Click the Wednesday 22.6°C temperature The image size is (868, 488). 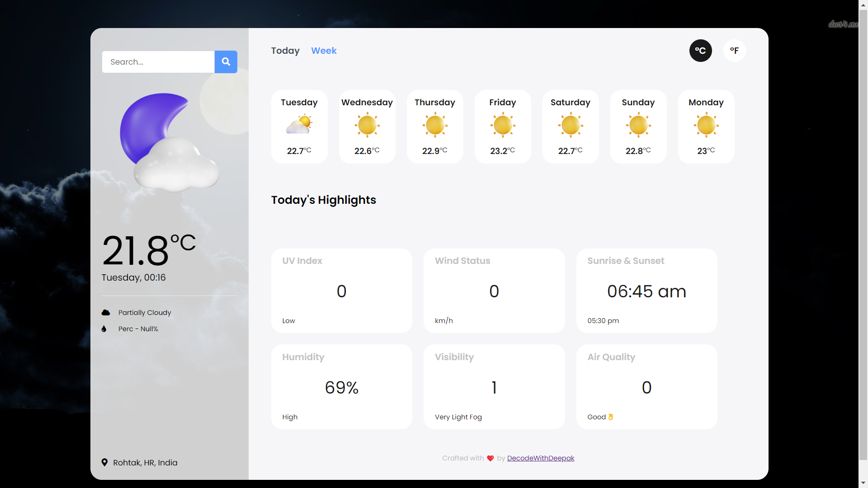367,150
